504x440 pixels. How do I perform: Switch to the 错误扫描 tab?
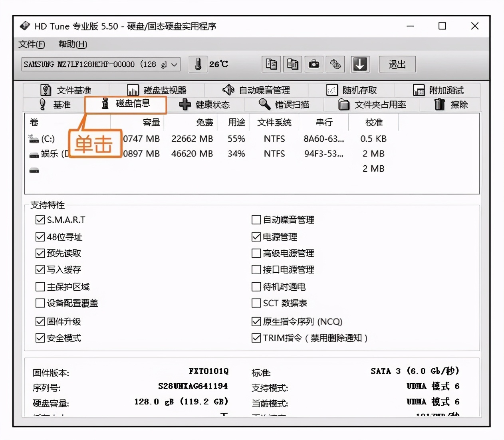(284, 105)
